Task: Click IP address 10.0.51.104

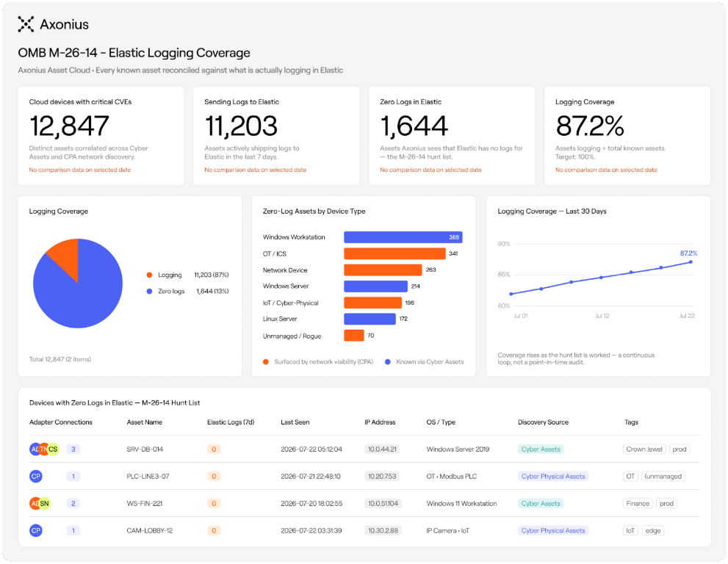Action: [383, 503]
